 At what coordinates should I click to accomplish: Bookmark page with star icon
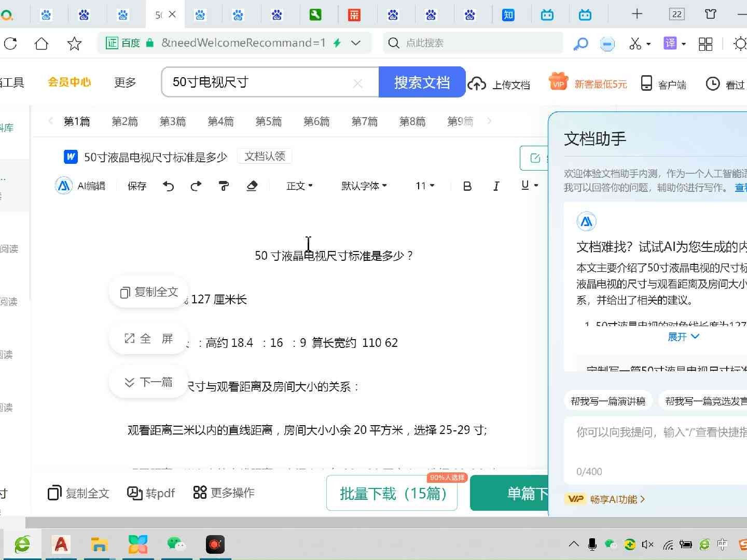pos(74,44)
